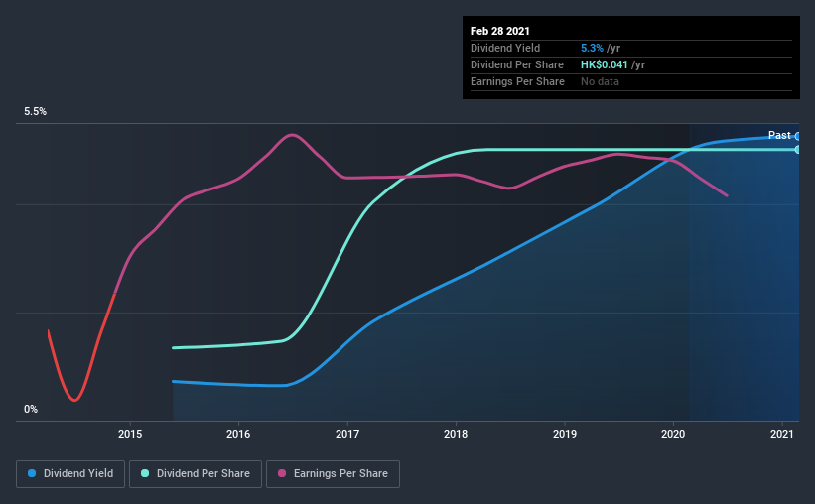The height and width of the screenshot is (504, 815).
Task: Click the Feb 28 2021 tooltip date
Action: [500, 31]
